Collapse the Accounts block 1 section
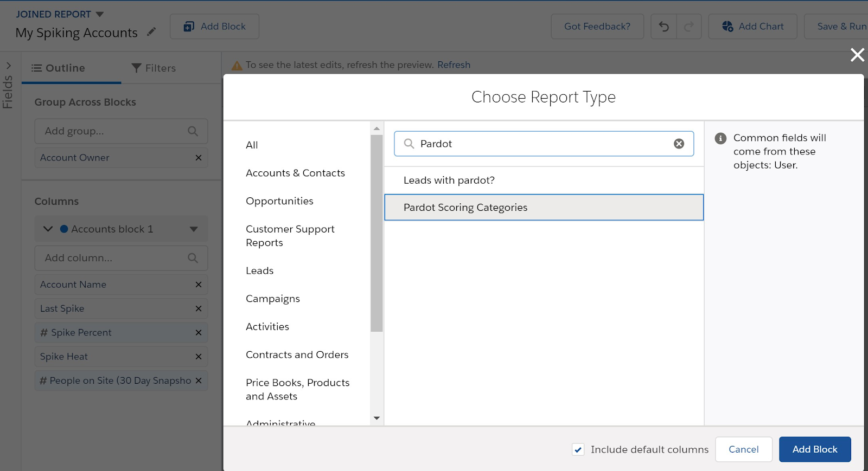This screenshot has height=471, width=868. pos(48,229)
